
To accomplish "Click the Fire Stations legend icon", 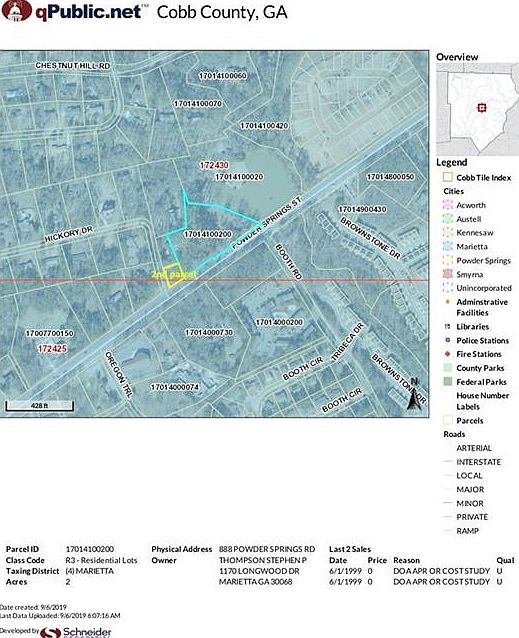I will click(447, 354).
